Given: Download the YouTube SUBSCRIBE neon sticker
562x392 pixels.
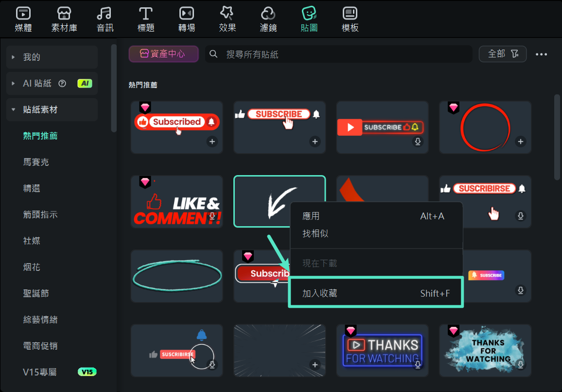Looking at the screenshot, I should click(x=418, y=142).
